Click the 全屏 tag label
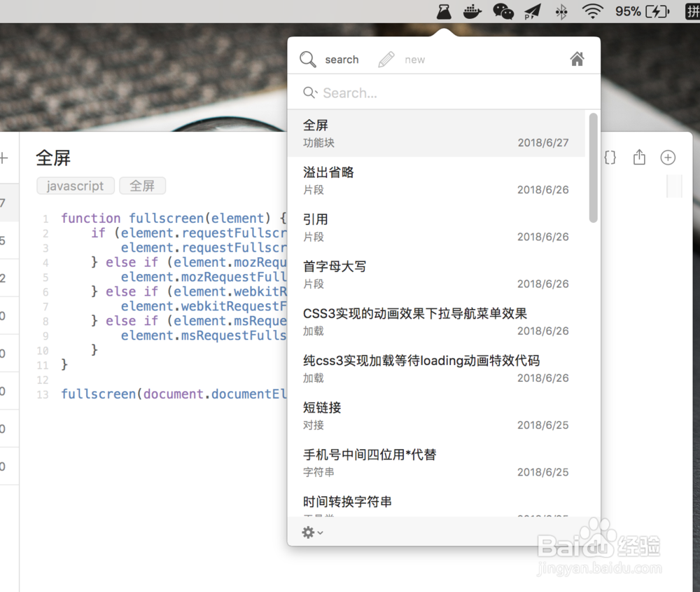Image resolution: width=700 pixels, height=592 pixels. coord(142,186)
